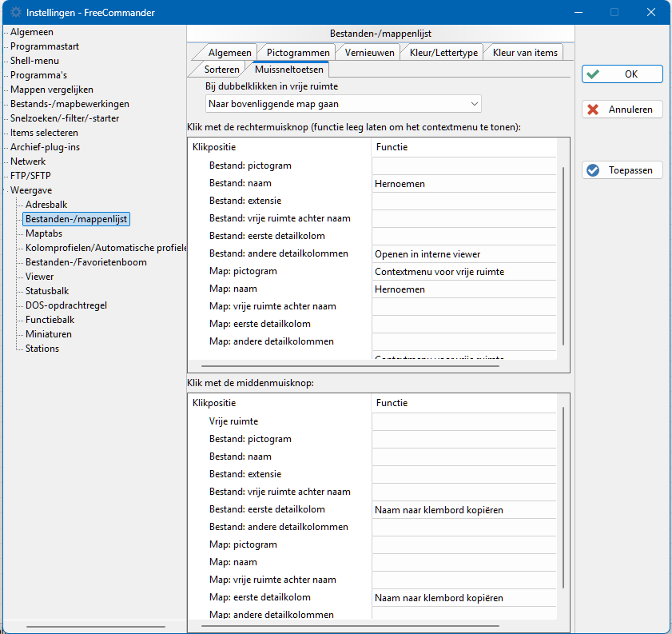Click empty function cell for right-click Bestand: pictogram
Viewport: 672px width, 634px height.
(x=463, y=165)
